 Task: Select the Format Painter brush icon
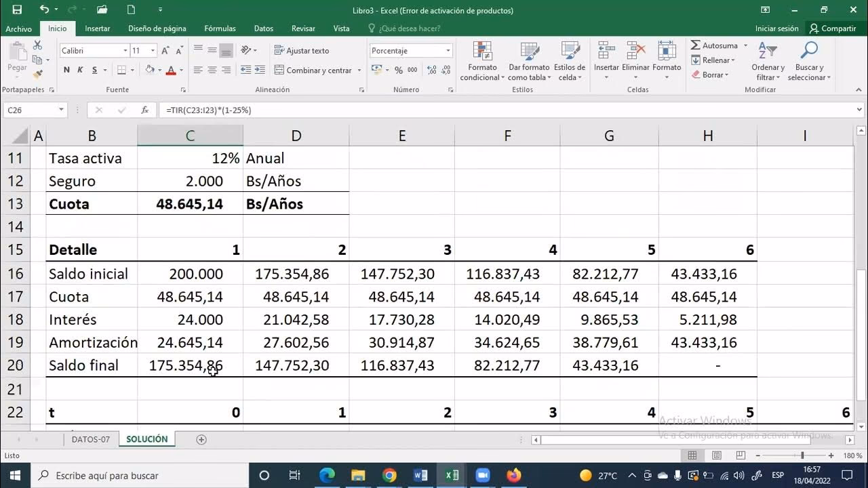[x=37, y=74]
